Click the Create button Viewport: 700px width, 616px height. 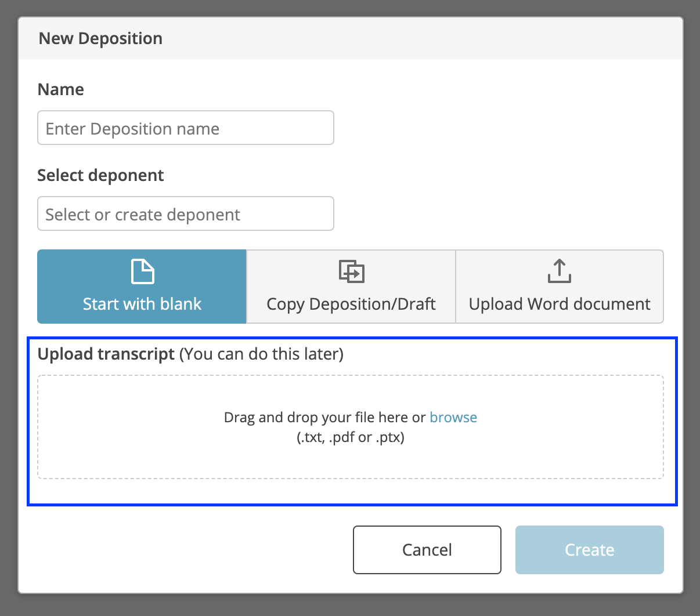click(x=590, y=550)
